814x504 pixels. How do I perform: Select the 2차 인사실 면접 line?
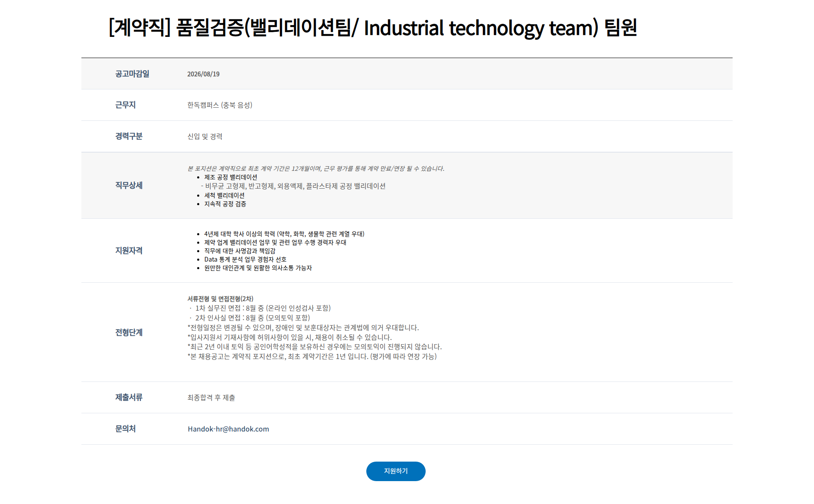pyautogui.click(x=250, y=318)
